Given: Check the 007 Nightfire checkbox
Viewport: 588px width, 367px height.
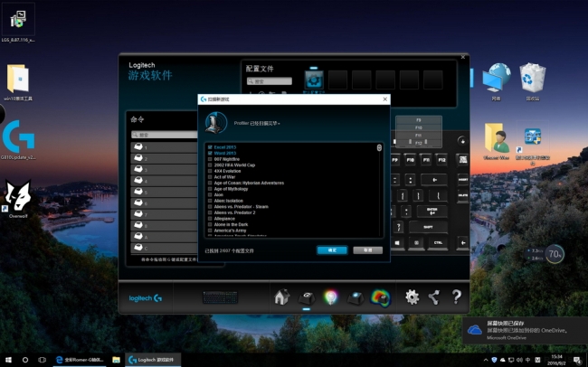Looking at the screenshot, I should (210, 159).
